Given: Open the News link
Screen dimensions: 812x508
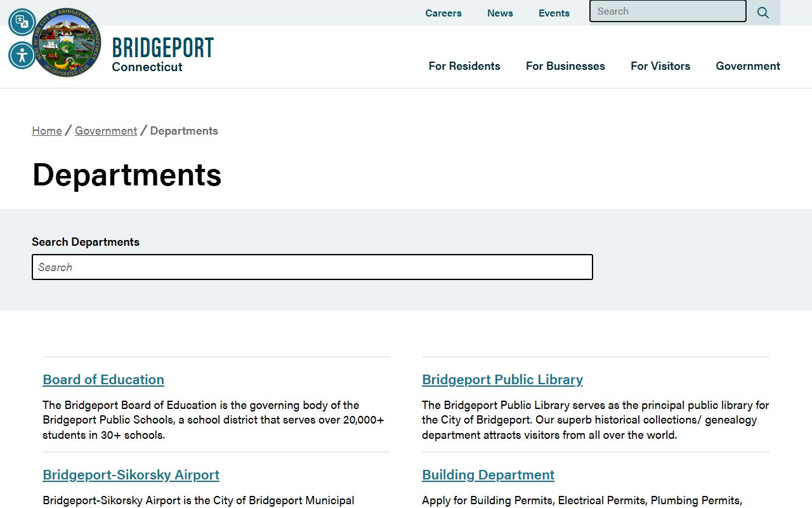Looking at the screenshot, I should 500,13.
